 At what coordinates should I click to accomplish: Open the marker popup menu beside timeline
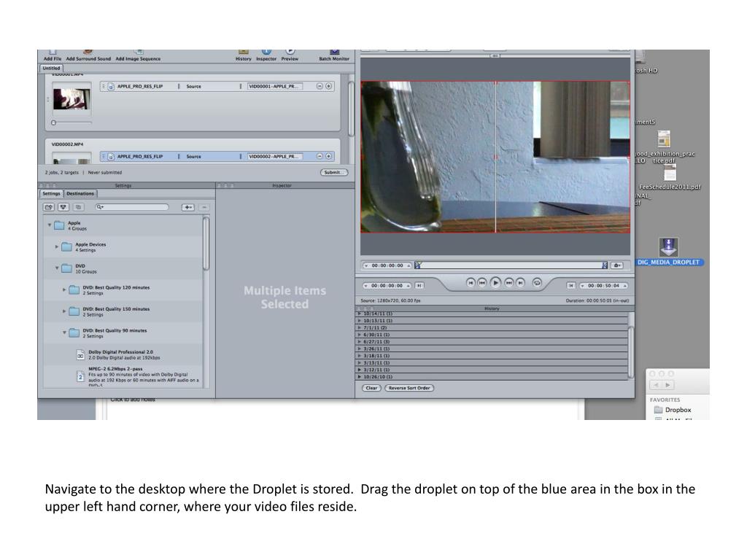(617, 265)
